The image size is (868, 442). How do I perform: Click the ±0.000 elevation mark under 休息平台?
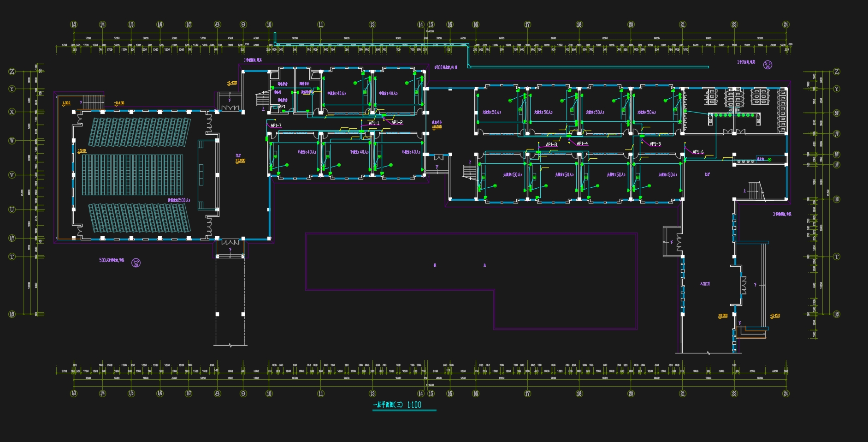pyautogui.click(x=437, y=127)
